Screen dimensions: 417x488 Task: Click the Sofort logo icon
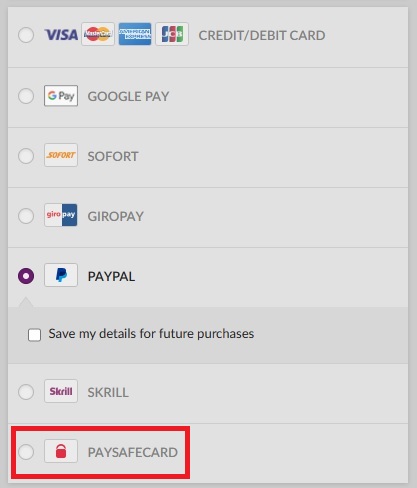[x=61, y=155]
